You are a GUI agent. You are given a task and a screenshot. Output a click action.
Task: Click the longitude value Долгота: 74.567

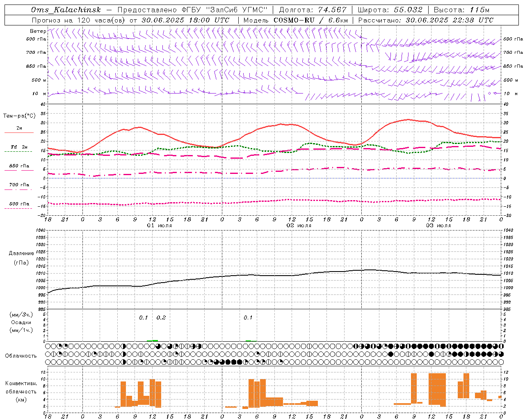coord(313,10)
